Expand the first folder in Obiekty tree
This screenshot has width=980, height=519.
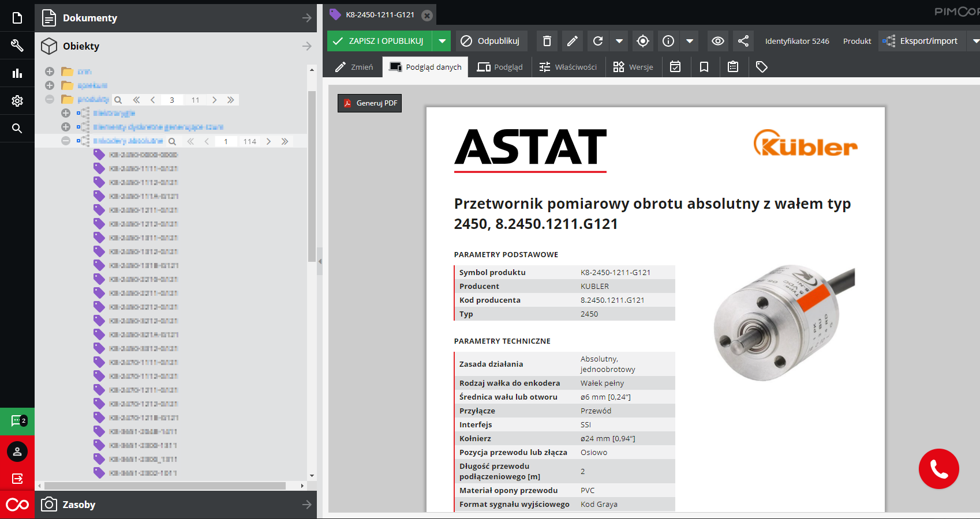[x=50, y=72]
